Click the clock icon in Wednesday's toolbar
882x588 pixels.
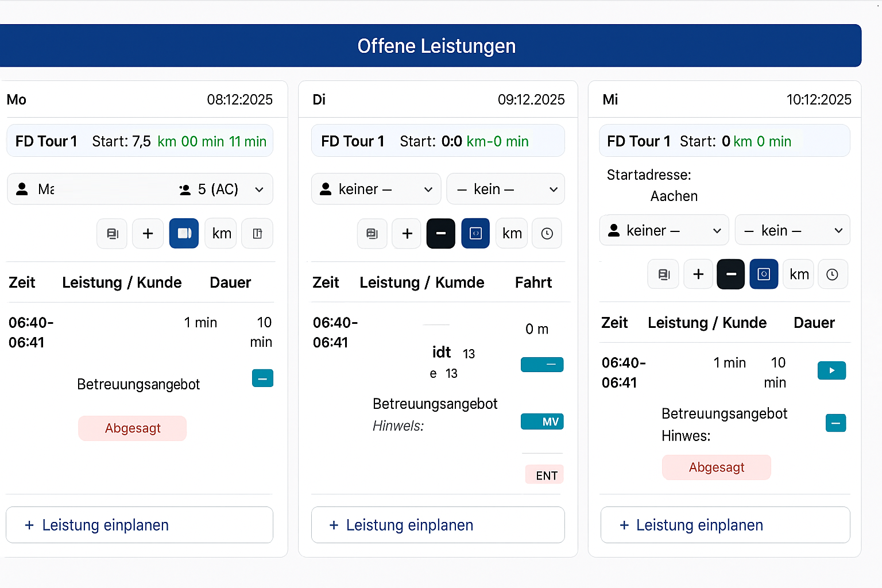pyautogui.click(x=832, y=274)
